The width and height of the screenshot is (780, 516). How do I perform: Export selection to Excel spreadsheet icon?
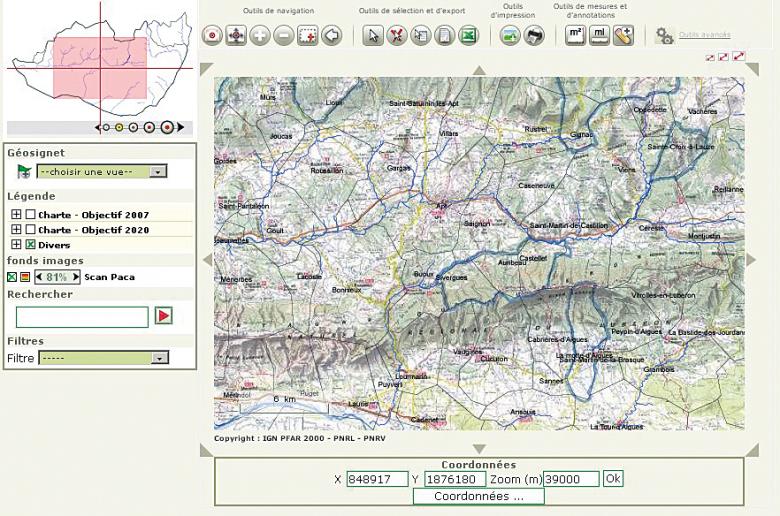click(x=468, y=35)
